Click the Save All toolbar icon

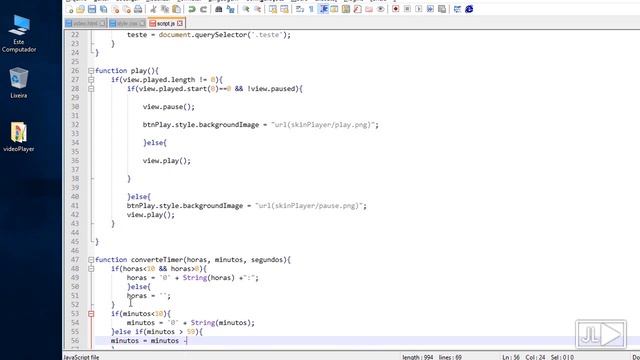tap(104, 9)
